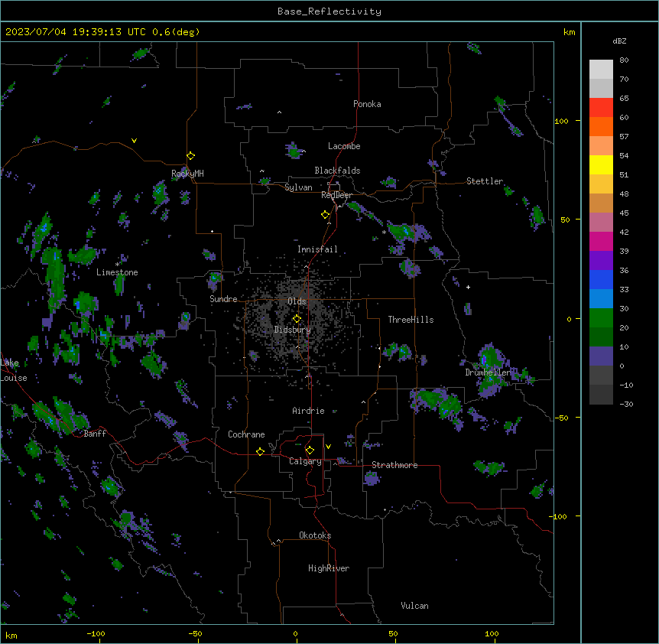This screenshot has width=659, height=644.
Task: Click the magenta 42 dBZ legend swatch
Action: (601, 241)
